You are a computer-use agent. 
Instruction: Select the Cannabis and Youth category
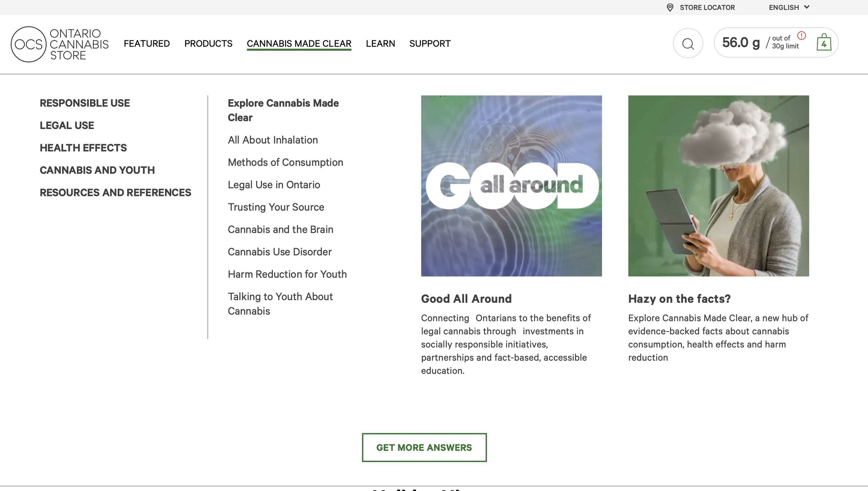[97, 170]
